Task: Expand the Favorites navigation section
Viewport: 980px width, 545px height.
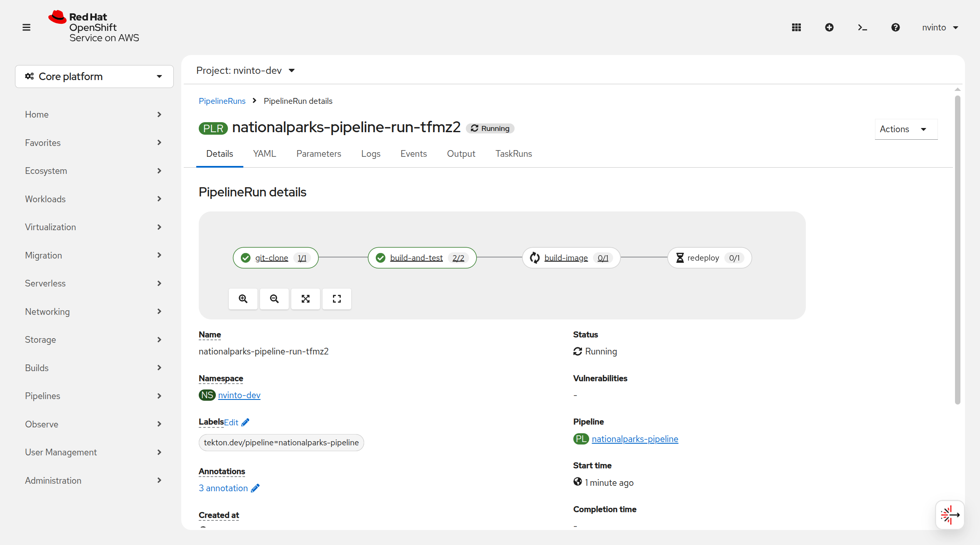Action: pyautogui.click(x=93, y=143)
